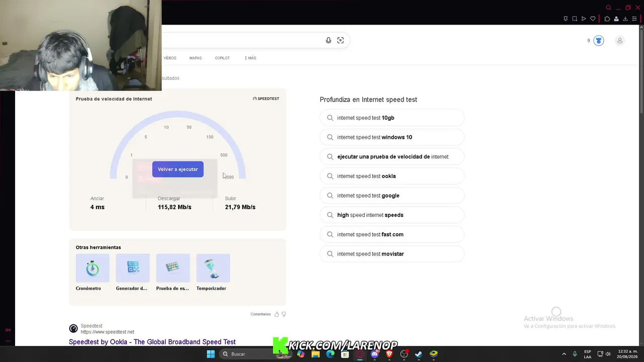Select suggestion ejecutar una prueba de velocidad

(x=392, y=156)
